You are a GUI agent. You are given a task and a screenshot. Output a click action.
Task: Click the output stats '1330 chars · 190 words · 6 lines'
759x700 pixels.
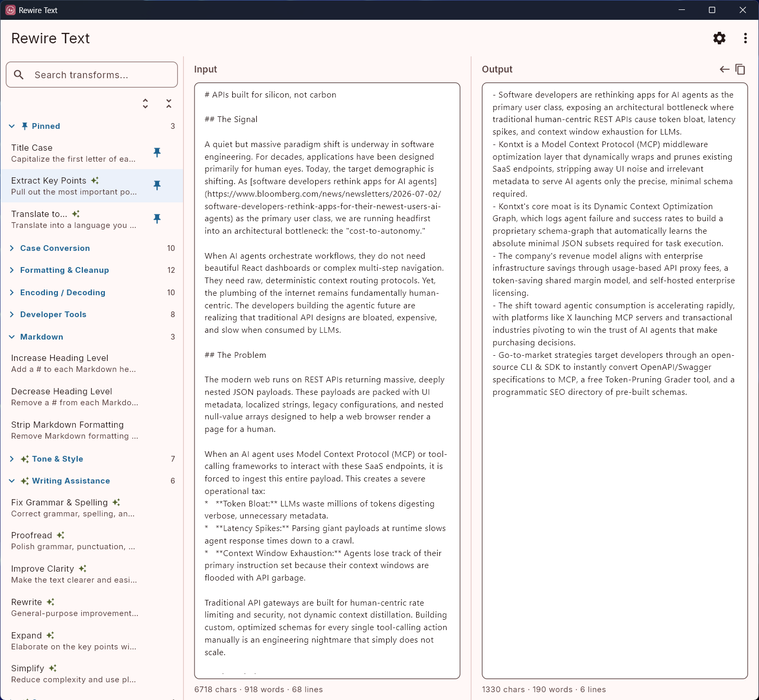pos(544,690)
